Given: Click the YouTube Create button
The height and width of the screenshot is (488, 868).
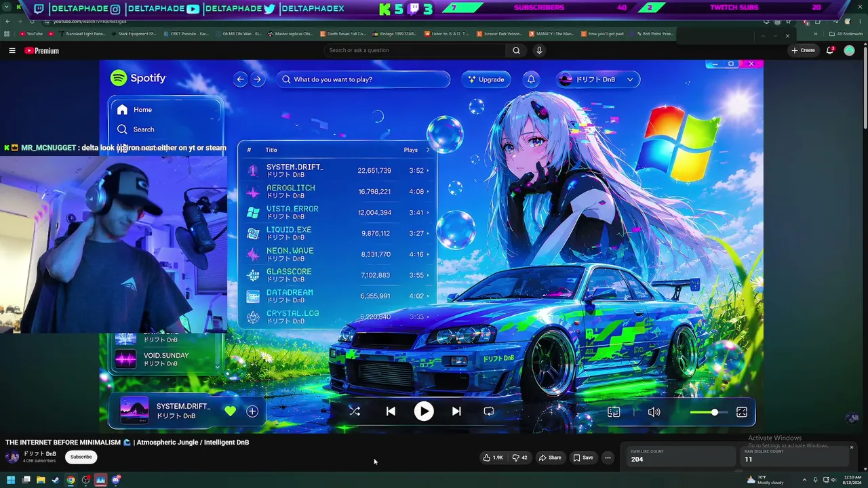Looking at the screenshot, I should (803, 50).
